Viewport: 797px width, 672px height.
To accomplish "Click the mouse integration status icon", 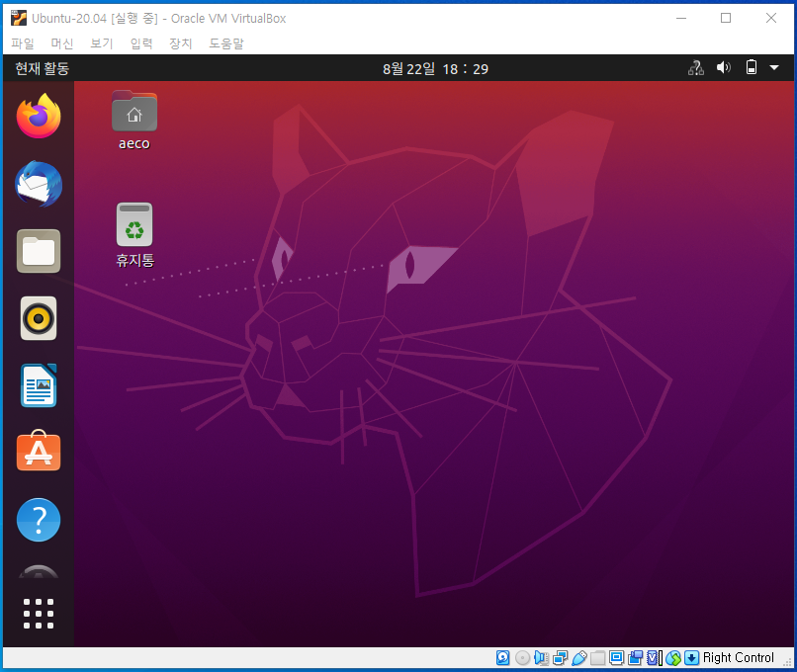I will click(x=673, y=658).
